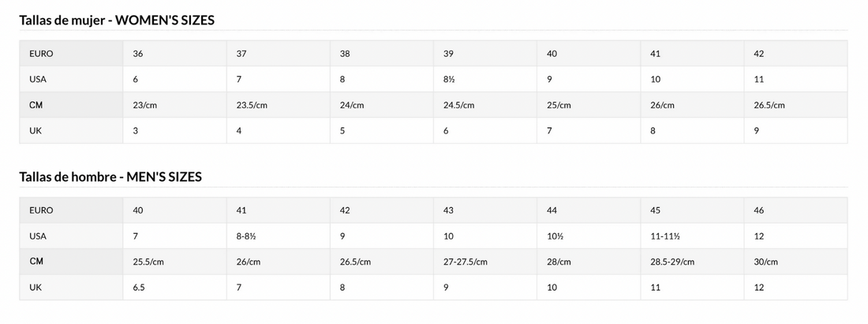This screenshot has width=868, height=324.
Task: Select men's EURO size 43 cell
Action: point(448,210)
